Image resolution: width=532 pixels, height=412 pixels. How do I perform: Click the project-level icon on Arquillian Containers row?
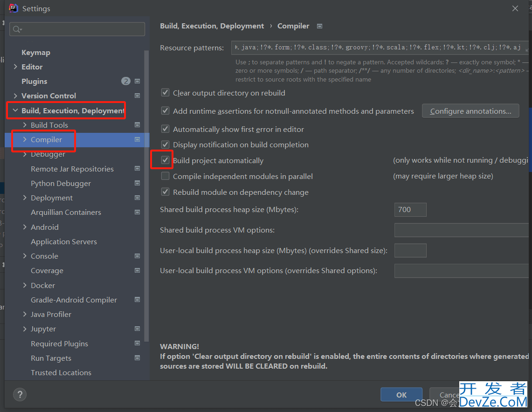coord(138,212)
